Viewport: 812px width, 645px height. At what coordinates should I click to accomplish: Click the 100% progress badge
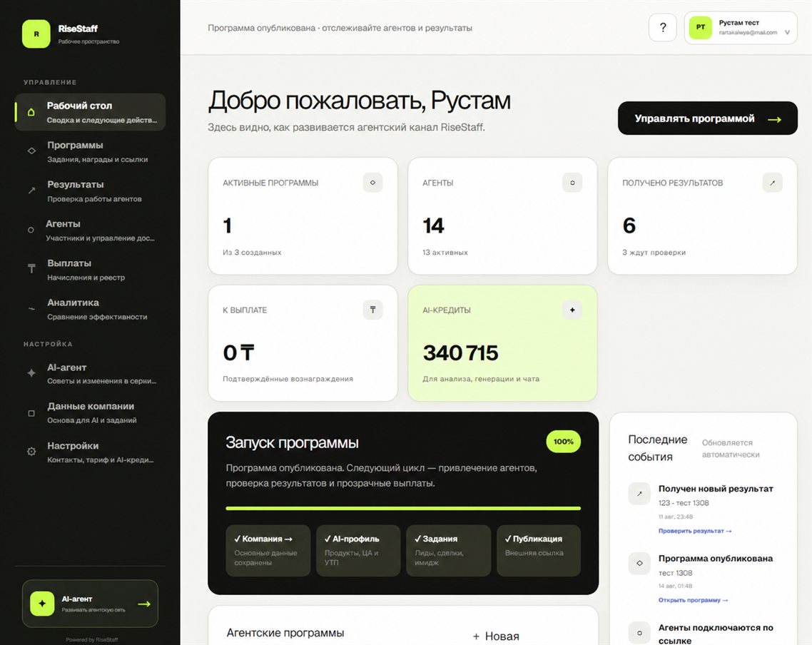[x=564, y=442]
